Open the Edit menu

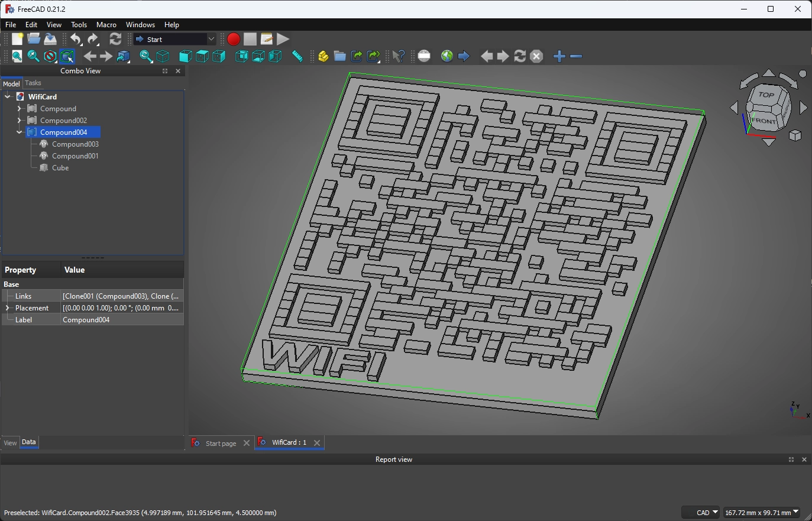click(x=31, y=25)
